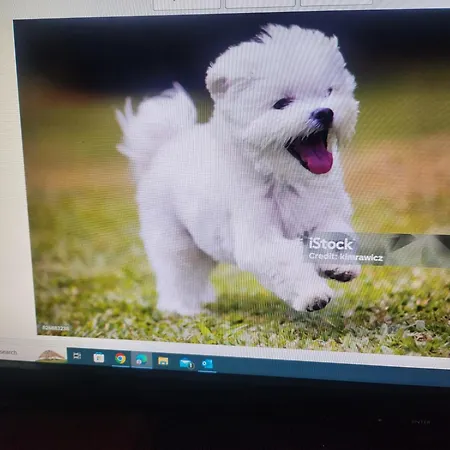
Task: Launch the Microsoft Store taskbar icon
Action: pos(99,358)
